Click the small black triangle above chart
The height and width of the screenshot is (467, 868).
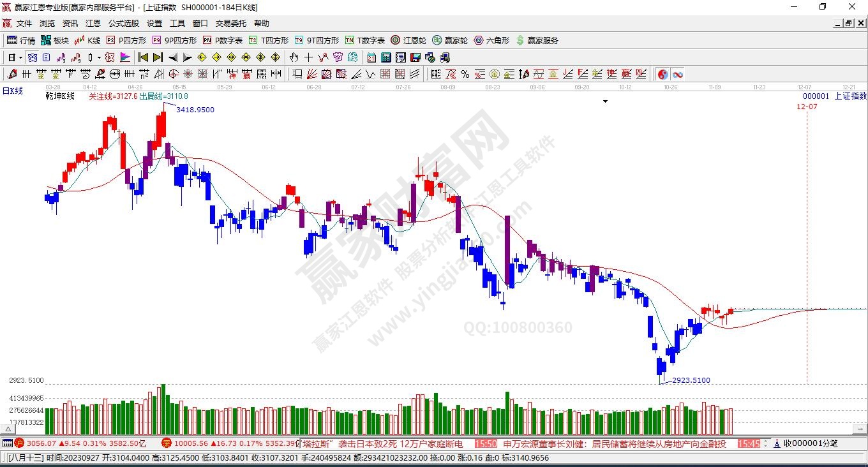tap(605, 101)
